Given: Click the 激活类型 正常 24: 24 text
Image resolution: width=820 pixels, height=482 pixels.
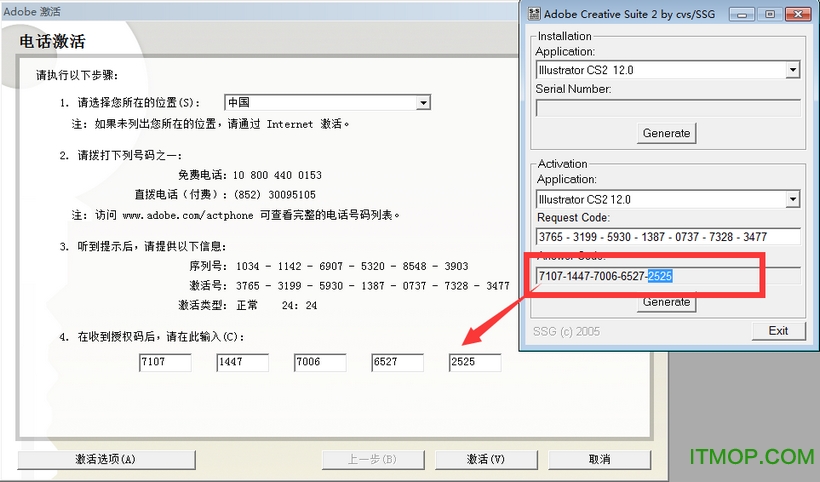Looking at the screenshot, I should click(x=248, y=305).
